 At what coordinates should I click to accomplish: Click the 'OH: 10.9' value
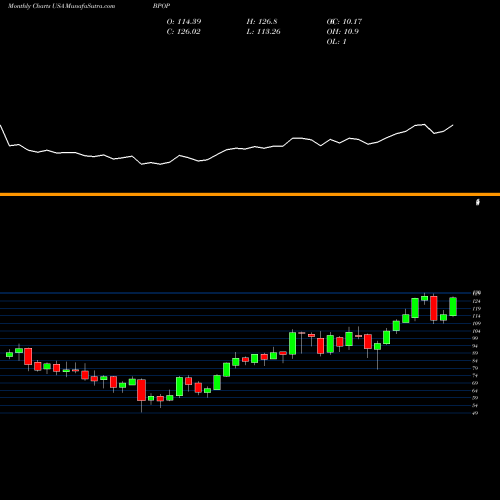tap(342, 32)
